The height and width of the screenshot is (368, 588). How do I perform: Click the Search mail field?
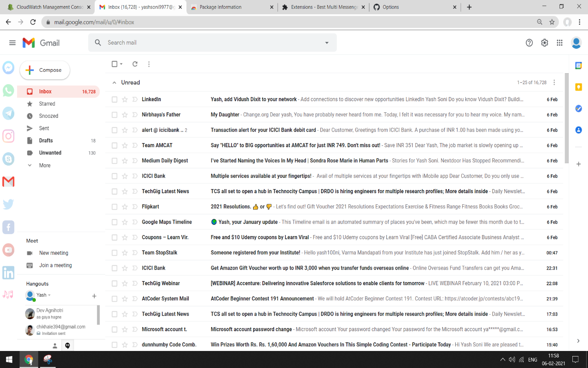tap(211, 43)
